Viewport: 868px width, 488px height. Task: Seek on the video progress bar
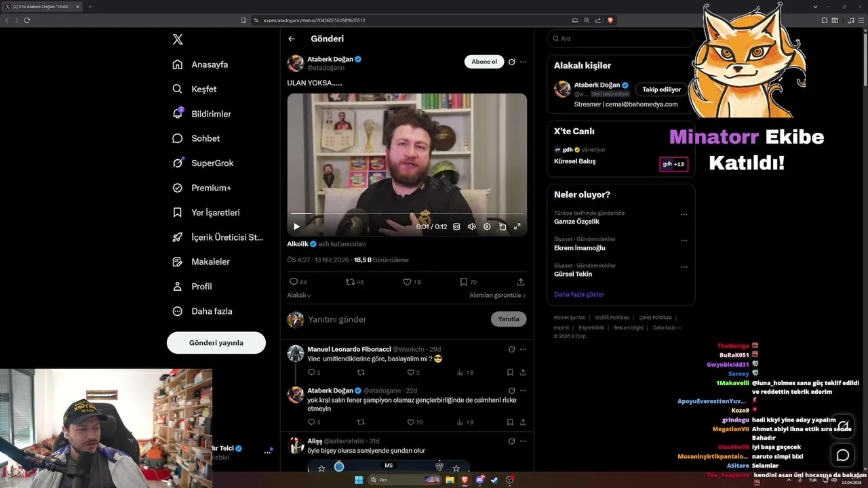click(407, 213)
